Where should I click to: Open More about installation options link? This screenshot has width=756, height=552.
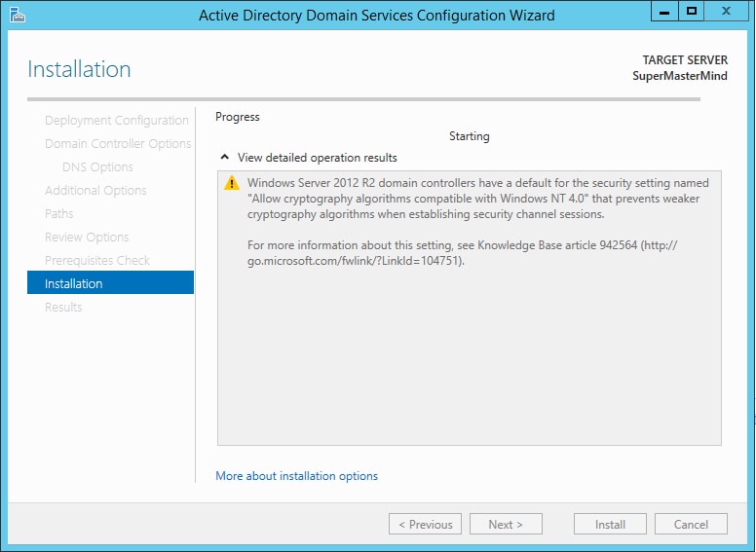click(296, 476)
